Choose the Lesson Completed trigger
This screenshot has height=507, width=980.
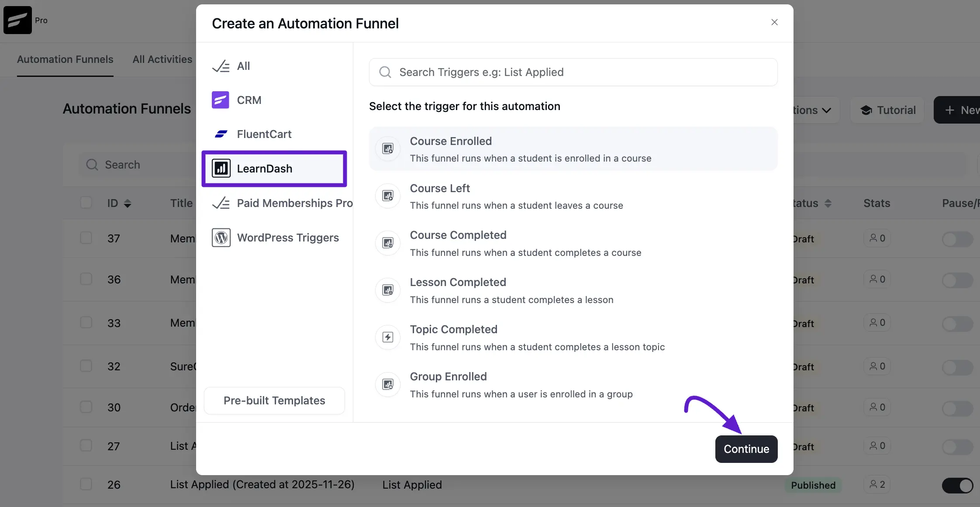573,290
